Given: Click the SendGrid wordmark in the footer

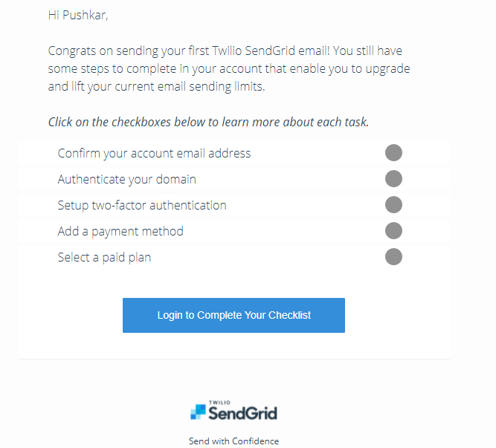Looking at the screenshot, I should (242, 413).
